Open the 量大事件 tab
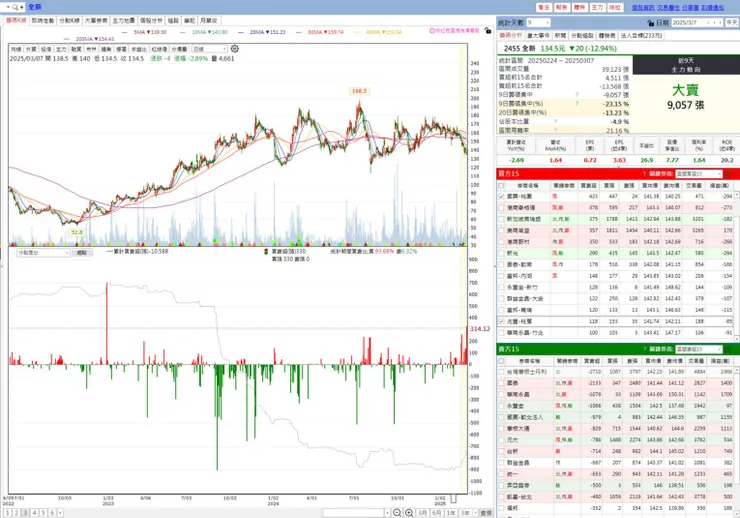The width and height of the screenshot is (740, 518). click(538, 35)
